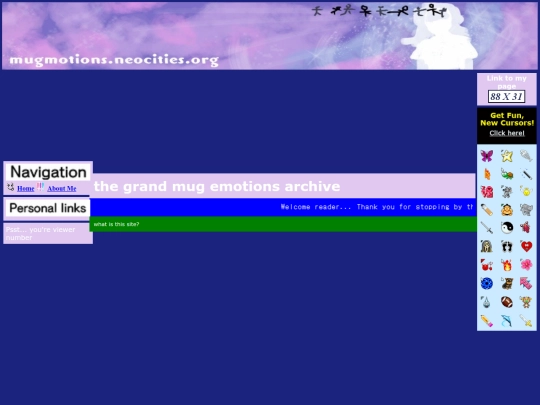Click the 'Psst... you're viewer number' text

[x=40, y=233]
